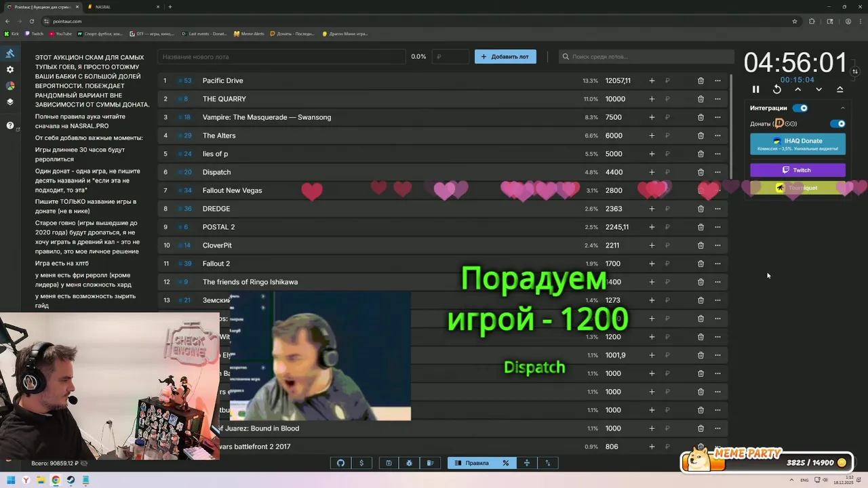This screenshot has height=488, width=868.
Task: Open more options for Vampire Swansong row
Action: [717, 117]
